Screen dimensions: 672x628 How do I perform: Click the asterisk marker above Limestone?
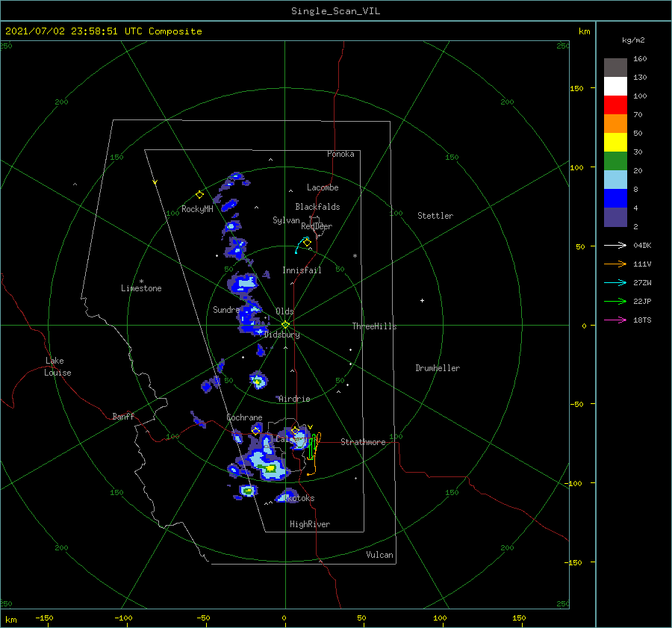[x=141, y=282]
